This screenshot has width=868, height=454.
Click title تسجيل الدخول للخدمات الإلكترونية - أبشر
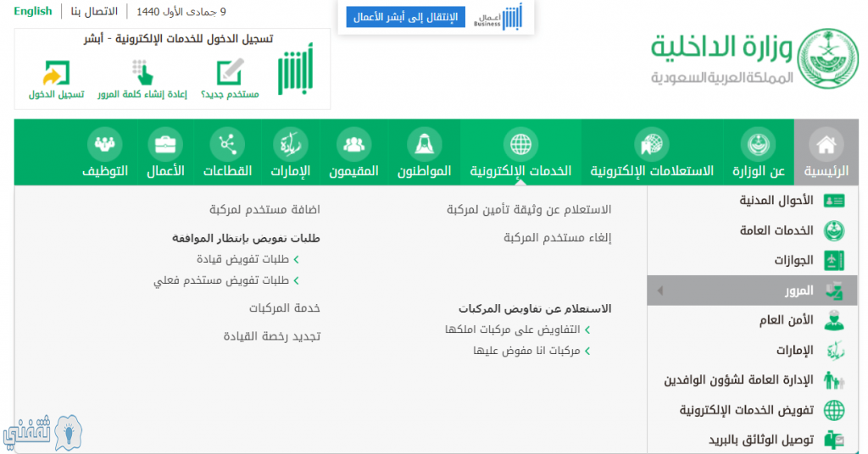point(178,39)
